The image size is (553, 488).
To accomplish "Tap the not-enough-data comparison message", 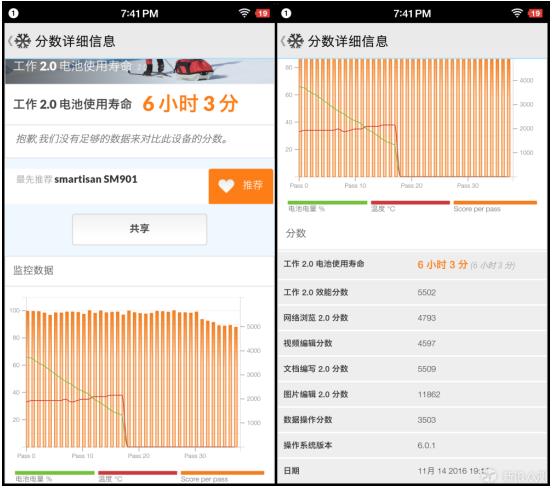I will (122, 139).
